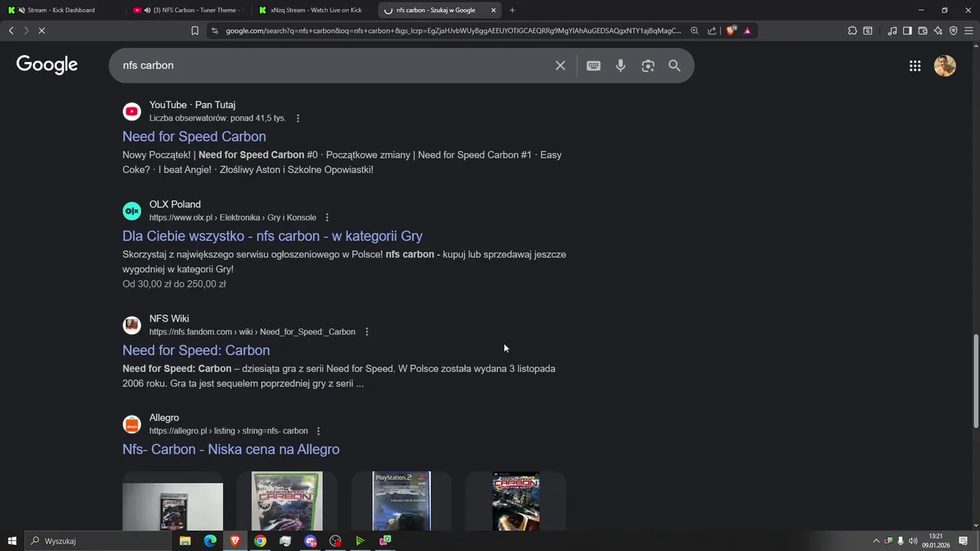Close the nfs carbon Google tab
Viewport: 980px width, 551px height.
(x=493, y=10)
